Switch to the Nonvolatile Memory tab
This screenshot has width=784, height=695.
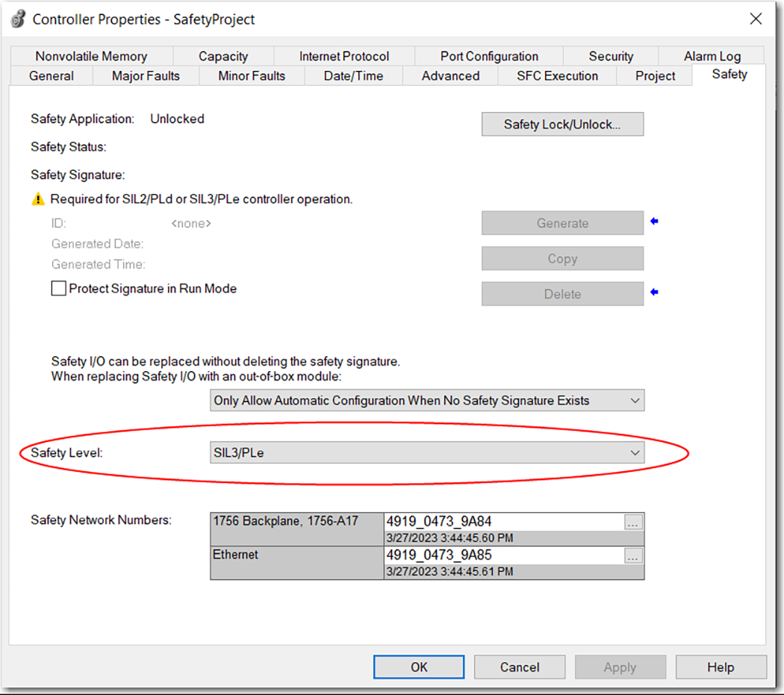point(91,56)
